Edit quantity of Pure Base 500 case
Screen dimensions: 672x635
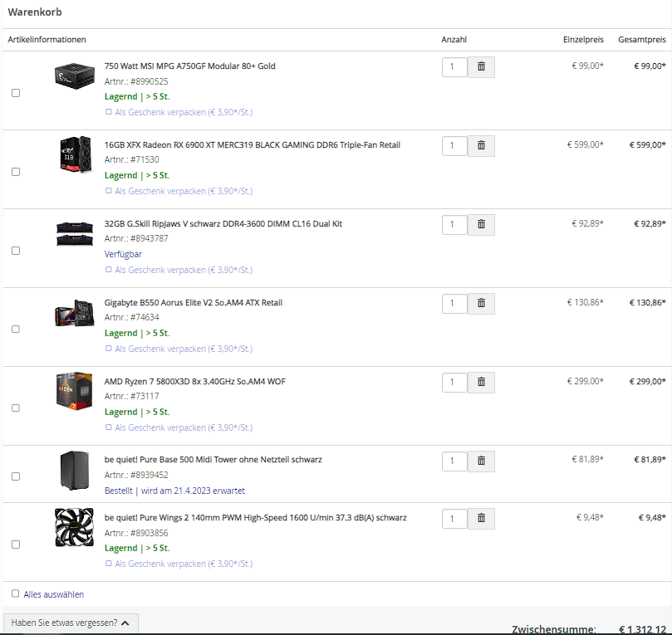point(454,461)
